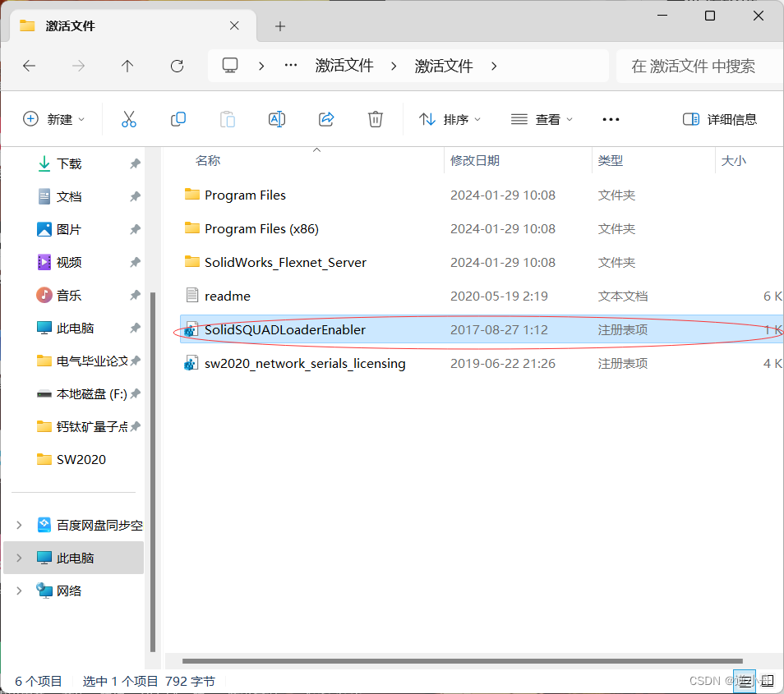
Task: Expand the selected 此电脑 tree node
Action: point(19,558)
